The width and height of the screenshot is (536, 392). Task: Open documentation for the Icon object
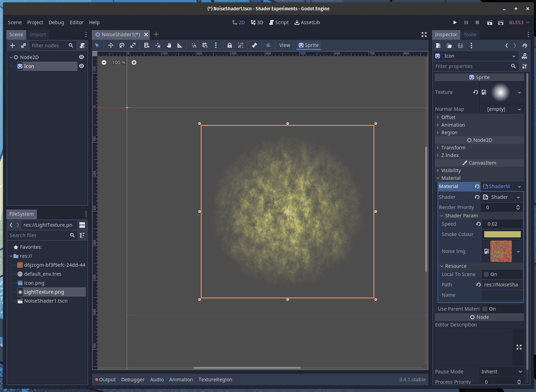click(x=525, y=56)
